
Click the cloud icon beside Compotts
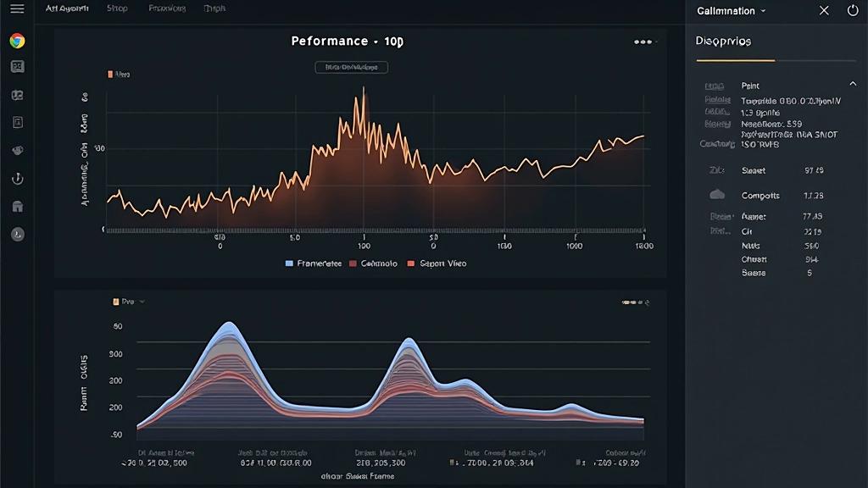point(717,195)
